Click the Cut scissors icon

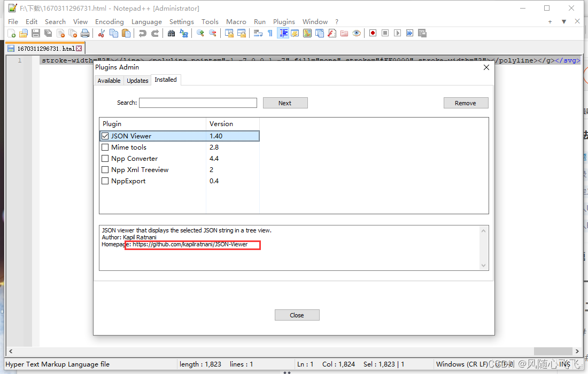101,33
